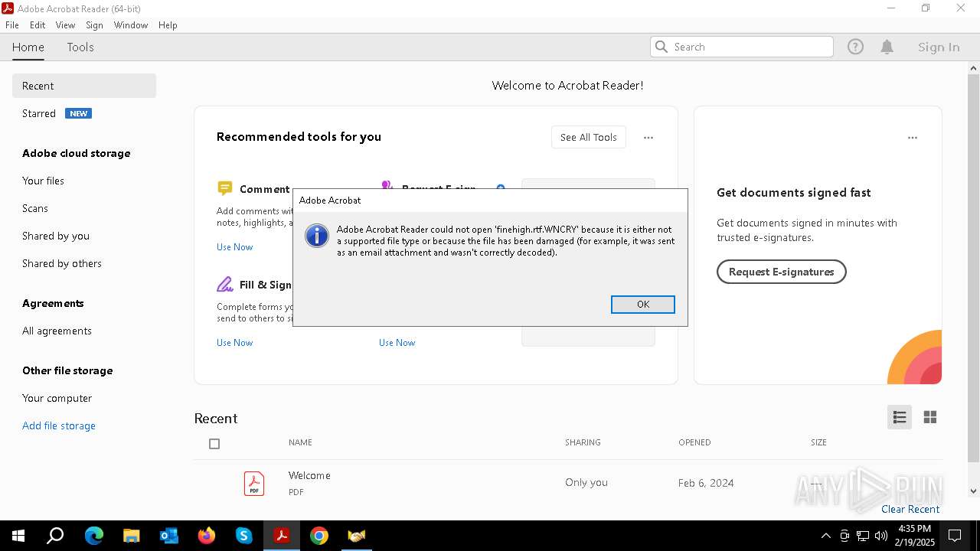This screenshot has height=551, width=980.
Task: Click Use Now under Fill & Sign
Action: coord(234,343)
